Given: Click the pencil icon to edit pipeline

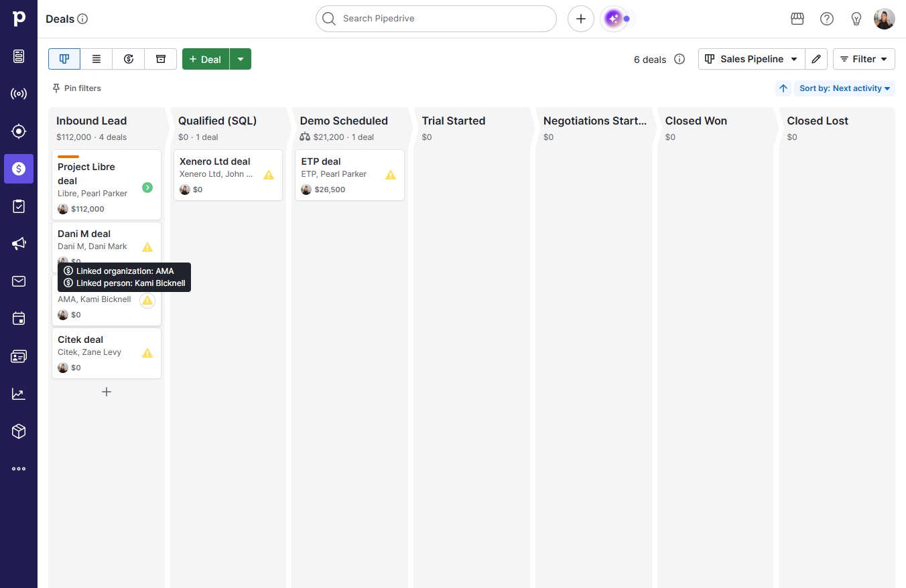Looking at the screenshot, I should [x=816, y=59].
